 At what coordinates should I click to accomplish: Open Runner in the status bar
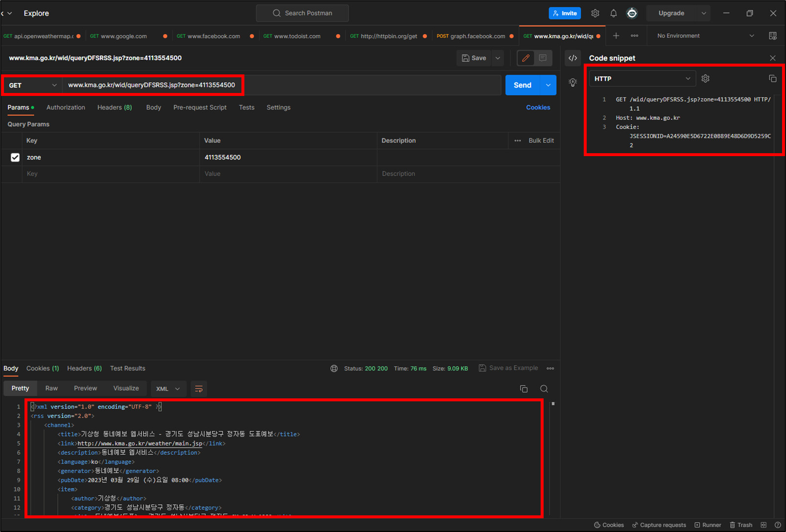point(708,525)
